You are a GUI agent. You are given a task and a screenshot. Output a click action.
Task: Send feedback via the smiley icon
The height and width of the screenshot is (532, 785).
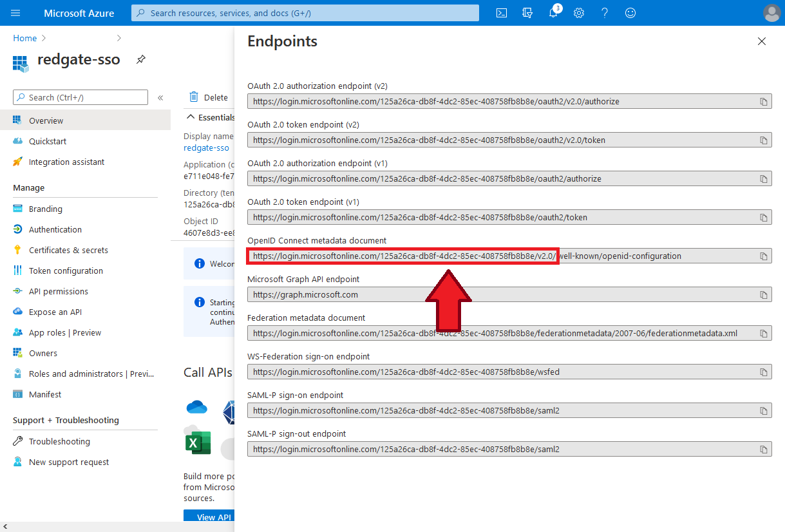click(630, 13)
